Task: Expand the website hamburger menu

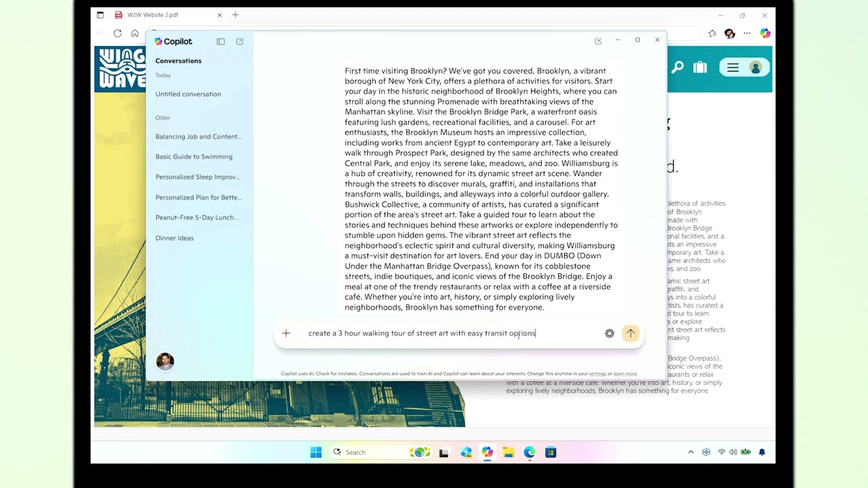Action: click(x=733, y=67)
